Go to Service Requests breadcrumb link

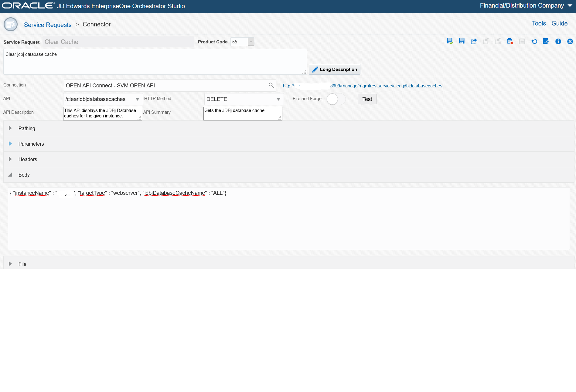tap(48, 25)
